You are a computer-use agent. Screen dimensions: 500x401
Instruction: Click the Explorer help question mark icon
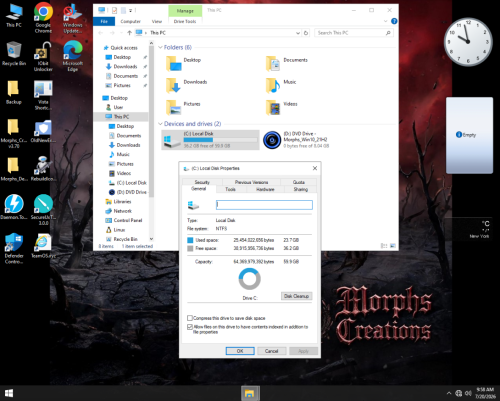pyautogui.click(x=394, y=21)
